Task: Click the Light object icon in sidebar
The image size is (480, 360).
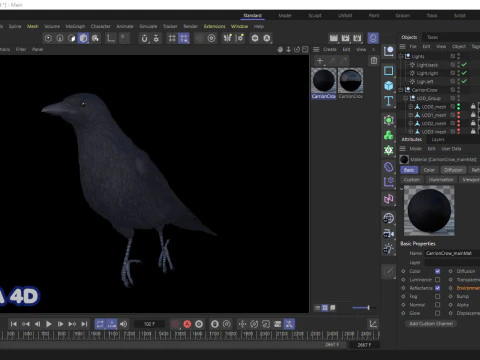Action: pos(389,248)
